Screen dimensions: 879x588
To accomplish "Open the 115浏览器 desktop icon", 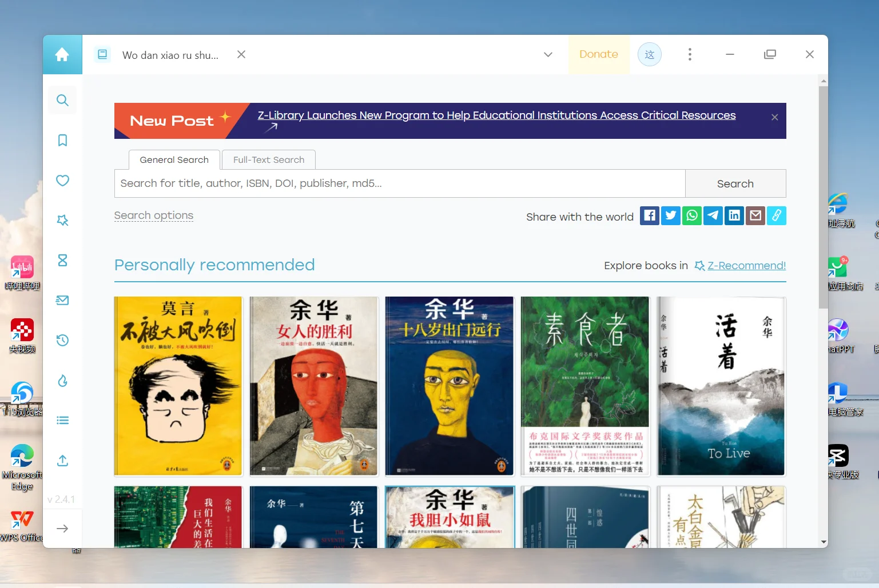I will click(x=22, y=399).
